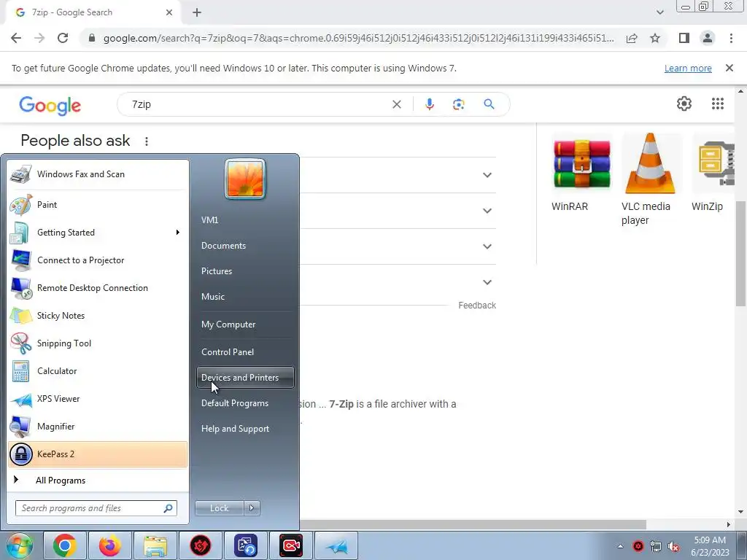Share this page from address bar
Image resolution: width=747 pixels, height=560 pixels.
tap(632, 38)
